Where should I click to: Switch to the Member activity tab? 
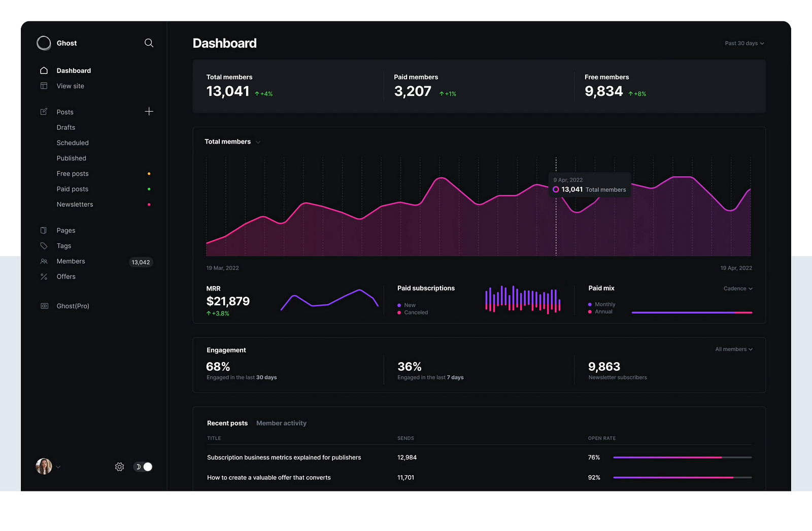[281, 423]
